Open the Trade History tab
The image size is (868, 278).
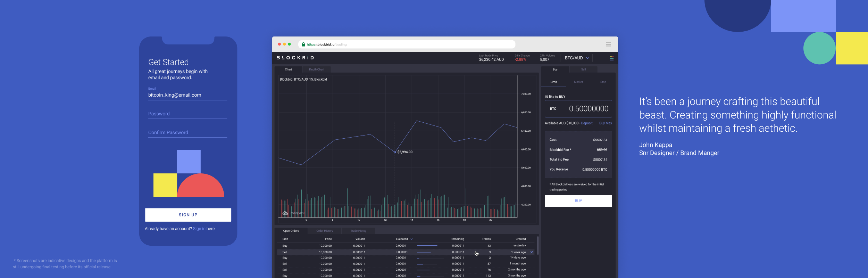(358, 231)
